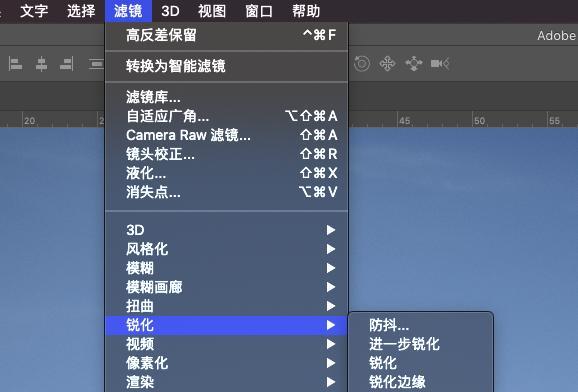Select the 3D slide object icon
This screenshot has width=578, height=392.
pyautogui.click(x=414, y=64)
